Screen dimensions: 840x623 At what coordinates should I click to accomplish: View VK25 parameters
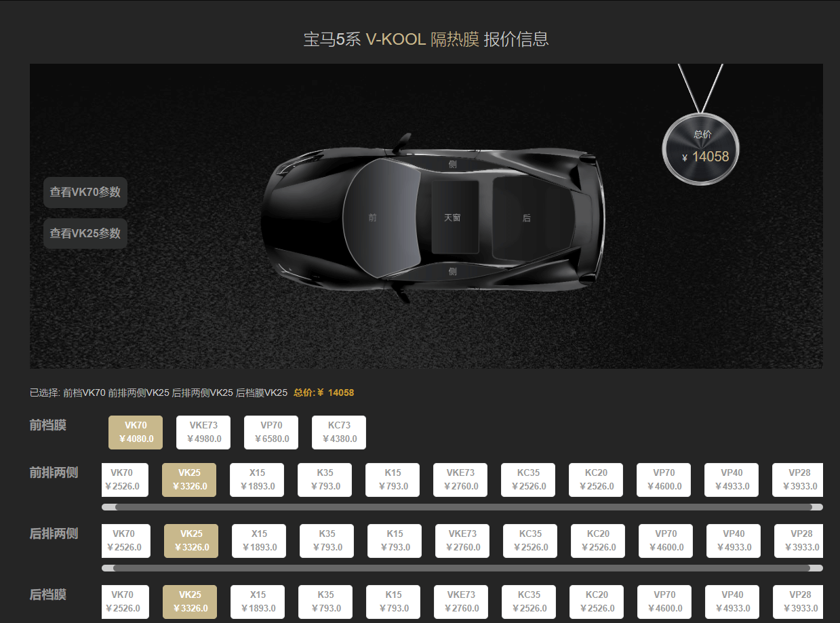(x=85, y=233)
